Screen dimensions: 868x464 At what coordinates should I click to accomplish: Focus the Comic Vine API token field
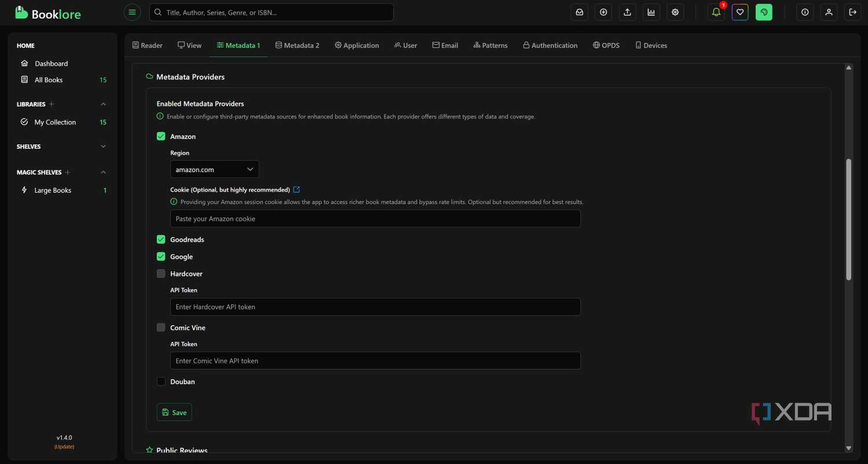pos(376,361)
